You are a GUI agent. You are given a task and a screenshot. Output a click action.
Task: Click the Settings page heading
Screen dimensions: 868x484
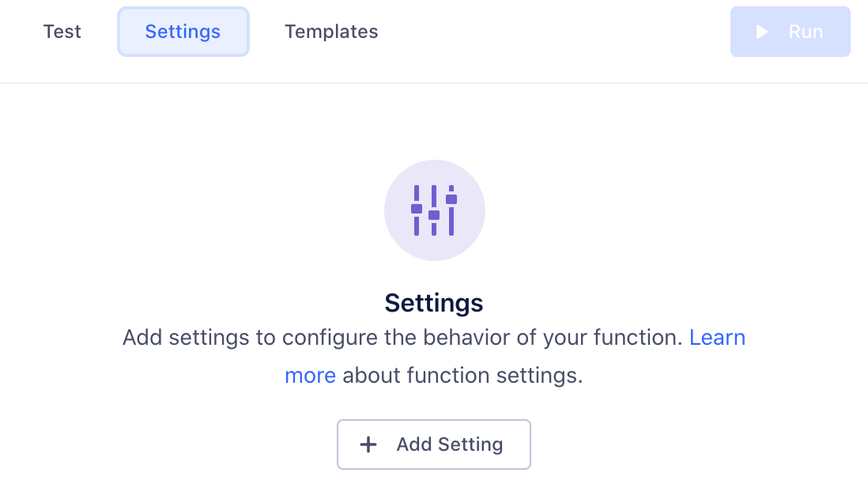[434, 303]
